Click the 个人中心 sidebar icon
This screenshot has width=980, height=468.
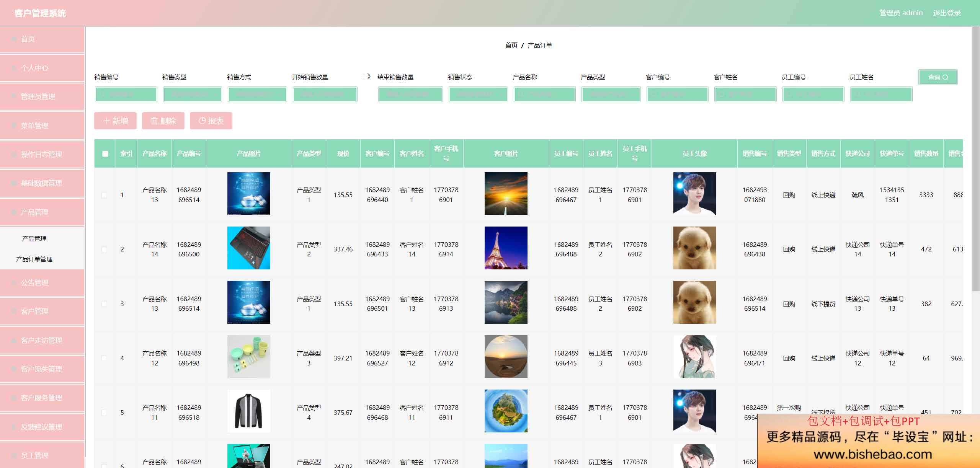pos(14,68)
